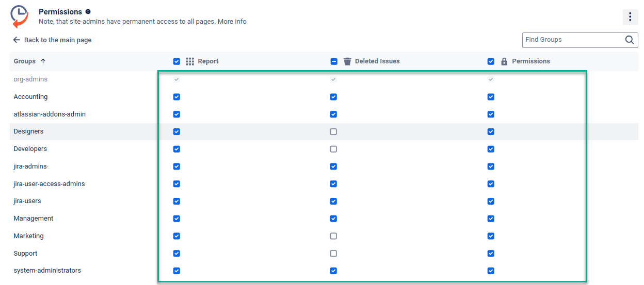The image size is (644, 285).
Task: Click the Find Groups search field
Action: (572, 40)
